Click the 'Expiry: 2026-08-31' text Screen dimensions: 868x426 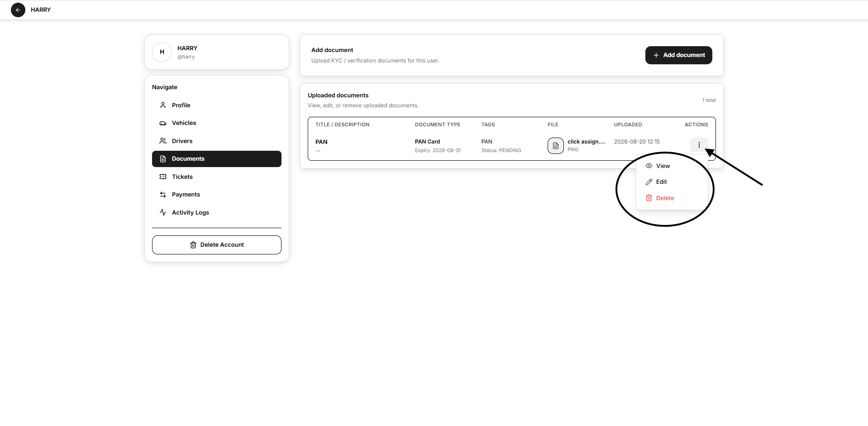pyautogui.click(x=438, y=151)
